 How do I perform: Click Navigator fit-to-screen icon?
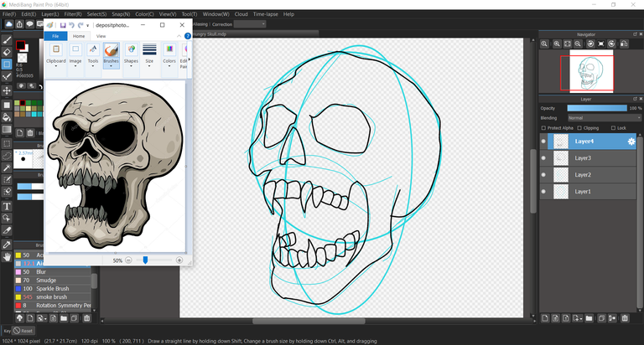point(567,44)
